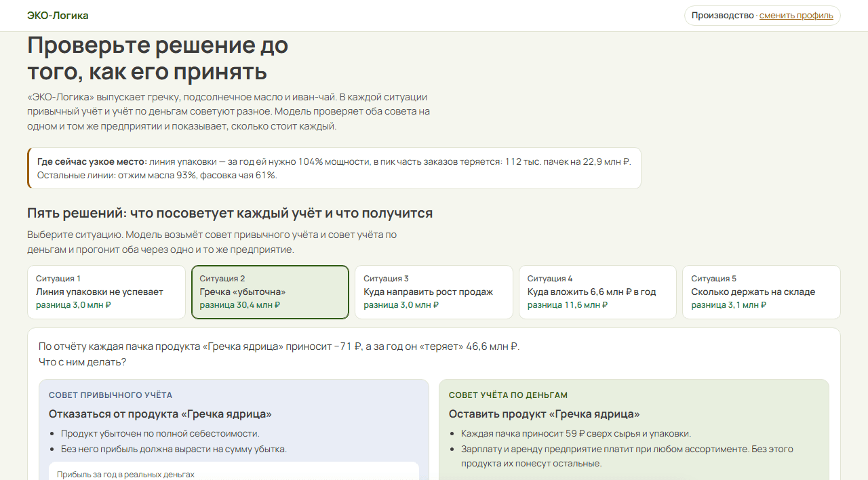868x480 pixels.
Task: Click «Оставить продукт «Гречка ядрица»» heading
Action: (544, 414)
